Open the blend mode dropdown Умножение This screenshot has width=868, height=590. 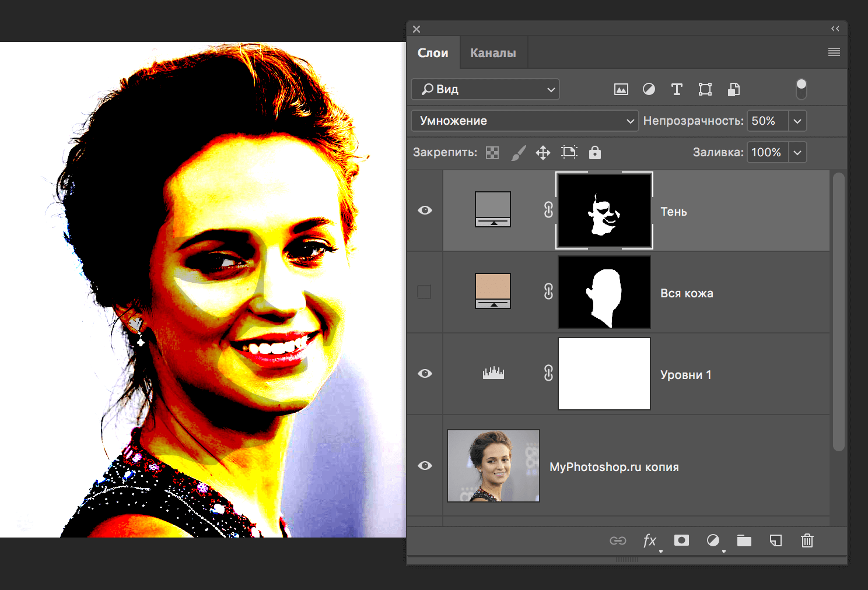(524, 121)
